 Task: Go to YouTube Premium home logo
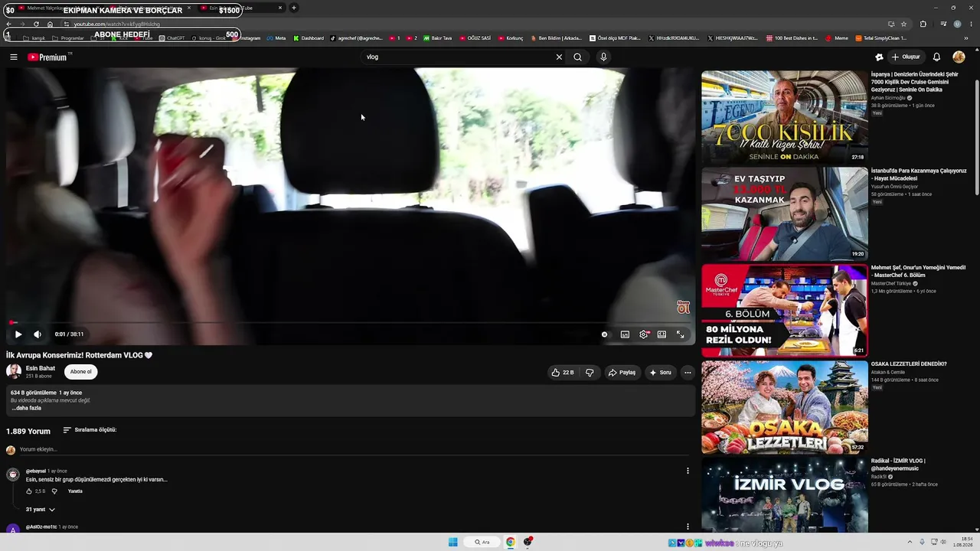click(x=47, y=57)
